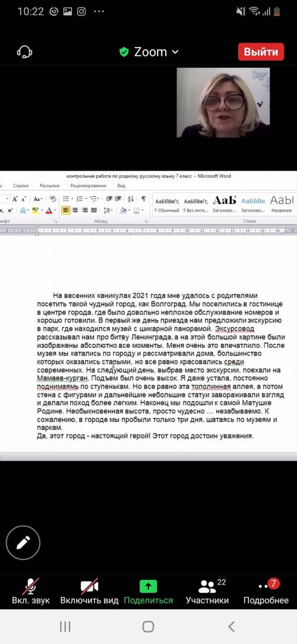Image resolution: width=297 pixels, height=644 pixels.
Task: Open font color dropdown arrow
Action: [55, 211]
